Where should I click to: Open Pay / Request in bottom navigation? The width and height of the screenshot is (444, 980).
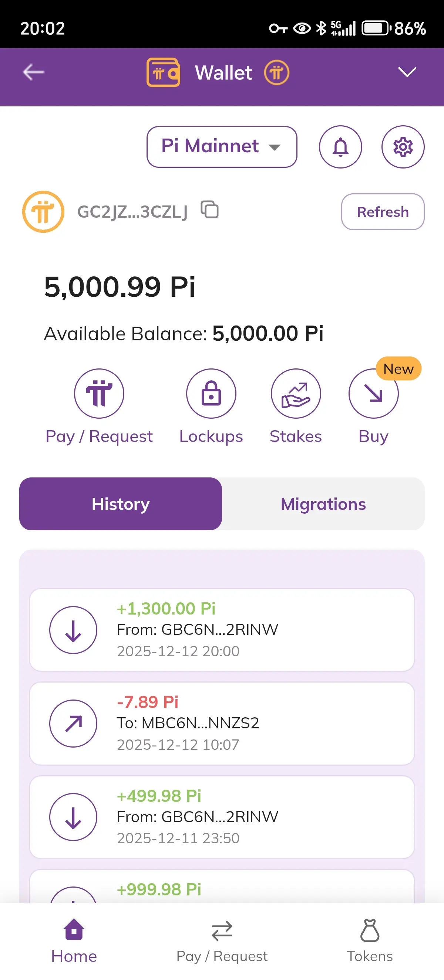(x=222, y=939)
